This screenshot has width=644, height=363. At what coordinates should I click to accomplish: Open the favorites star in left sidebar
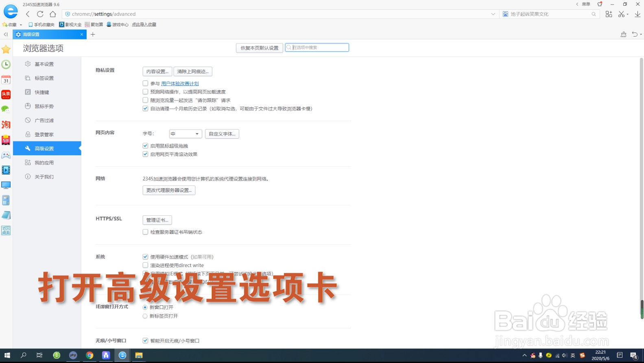pyautogui.click(x=6, y=50)
